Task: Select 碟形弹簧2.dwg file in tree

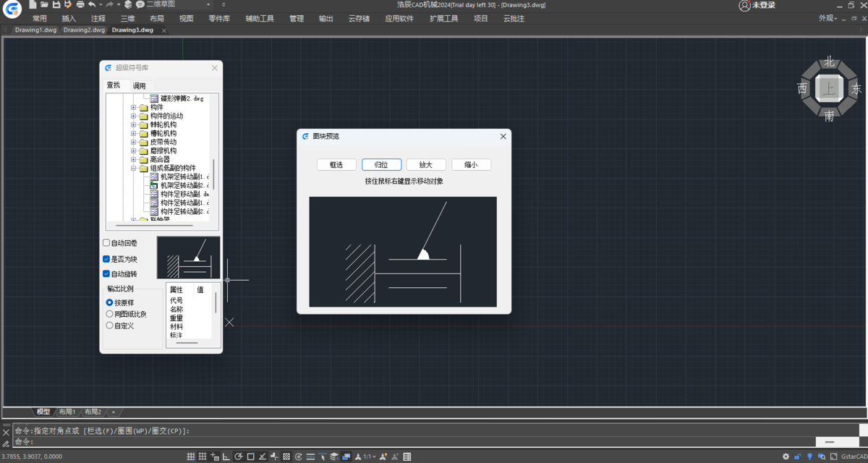Action: tap(177, 98)
